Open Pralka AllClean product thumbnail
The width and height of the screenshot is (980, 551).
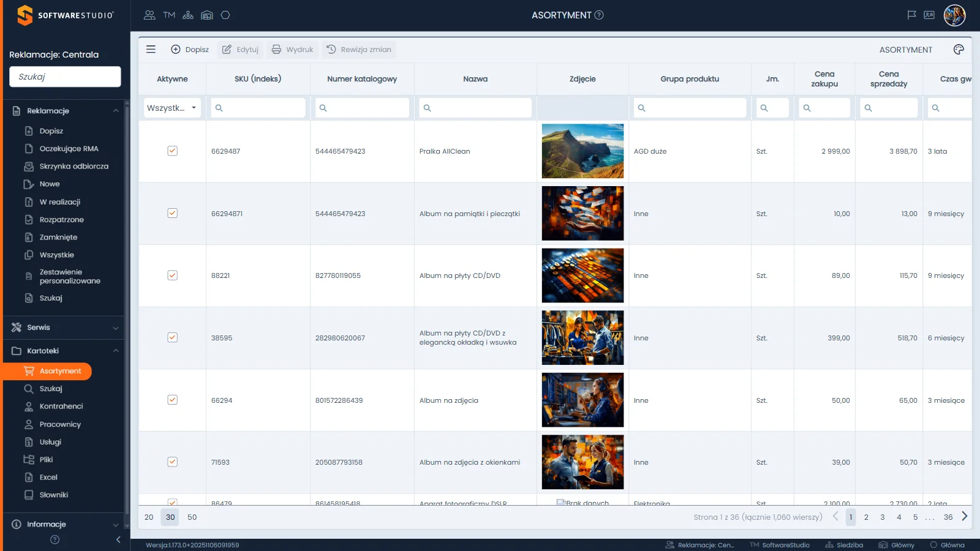(x=583, y=151)
